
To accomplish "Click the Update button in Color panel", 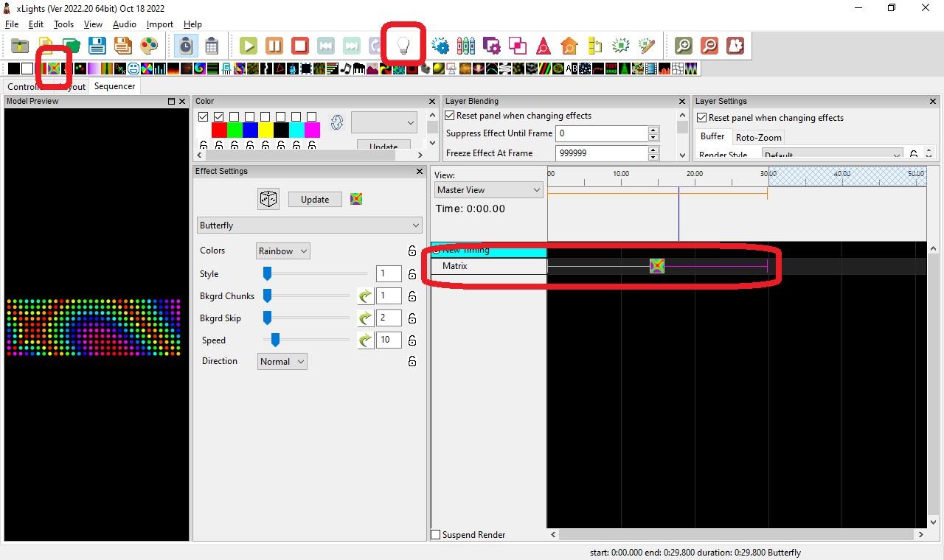I will [383, 146].
